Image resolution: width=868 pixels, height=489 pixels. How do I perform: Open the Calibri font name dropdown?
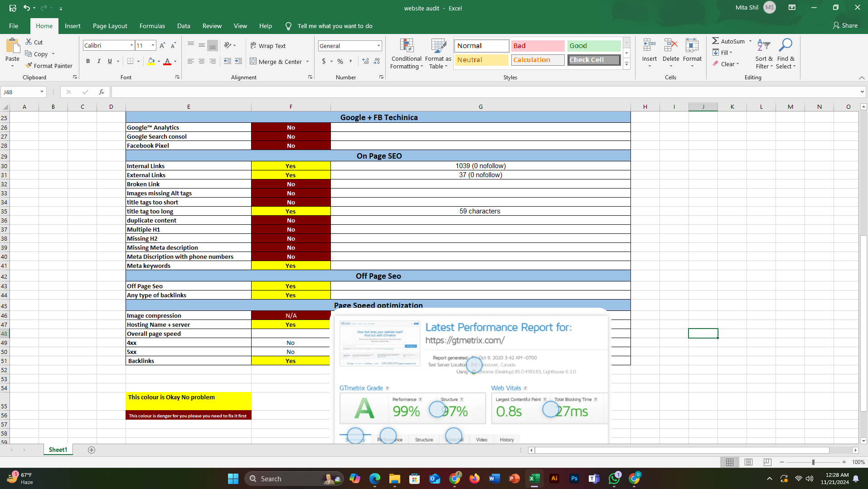(131, 46)
